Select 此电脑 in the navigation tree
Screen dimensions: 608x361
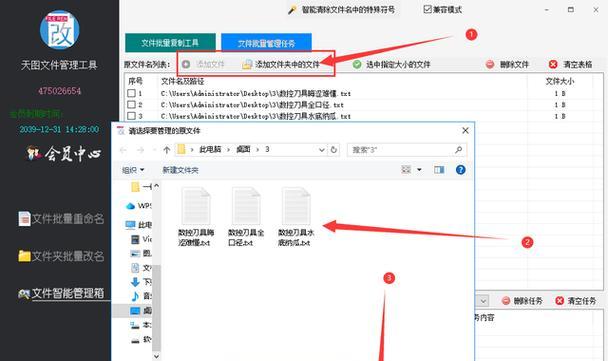click(139, 225)
